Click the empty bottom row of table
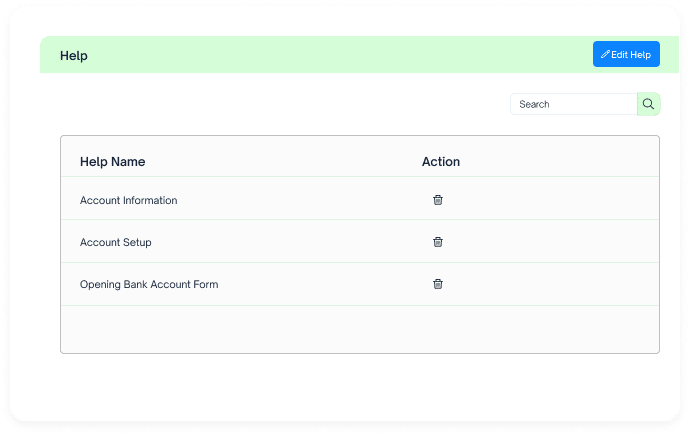Image resolution: width=690 pixels, height=435 pixels. [360, 329]
